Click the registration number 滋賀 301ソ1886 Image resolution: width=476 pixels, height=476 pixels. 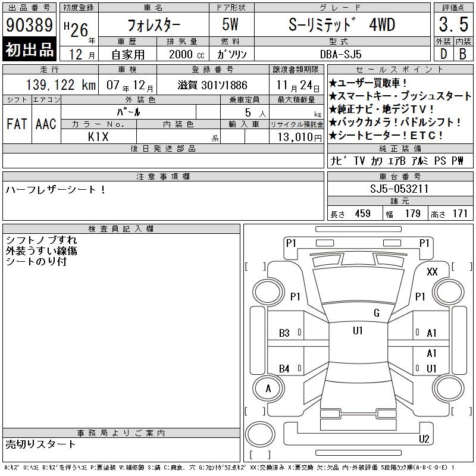[212, 85]
